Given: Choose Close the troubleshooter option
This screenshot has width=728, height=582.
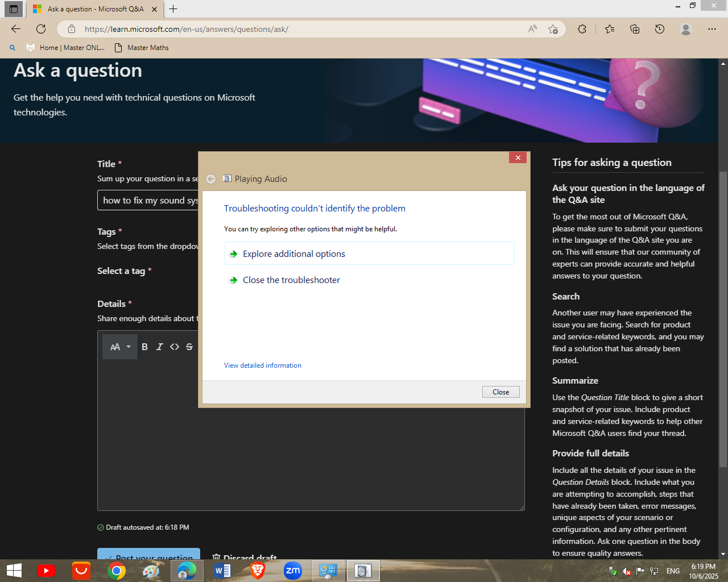Looking at the screenshot, I should pyautogui.click(x=370, y=280).
